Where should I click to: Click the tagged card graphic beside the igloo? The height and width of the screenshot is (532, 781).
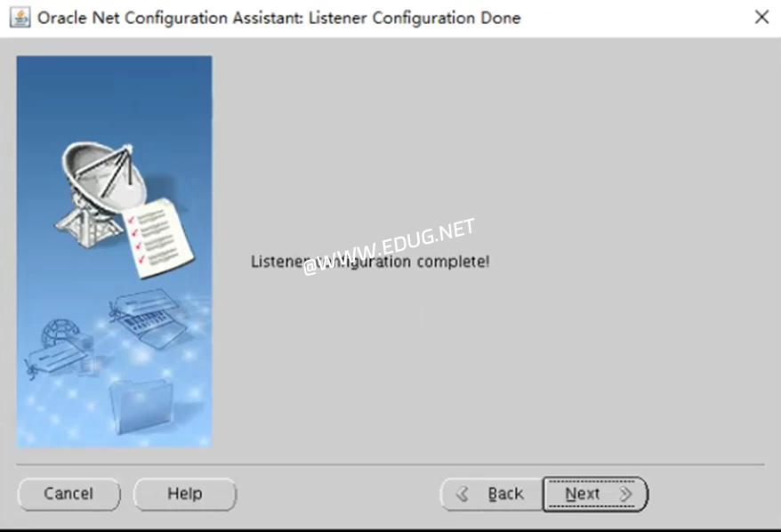coord(57,359)
